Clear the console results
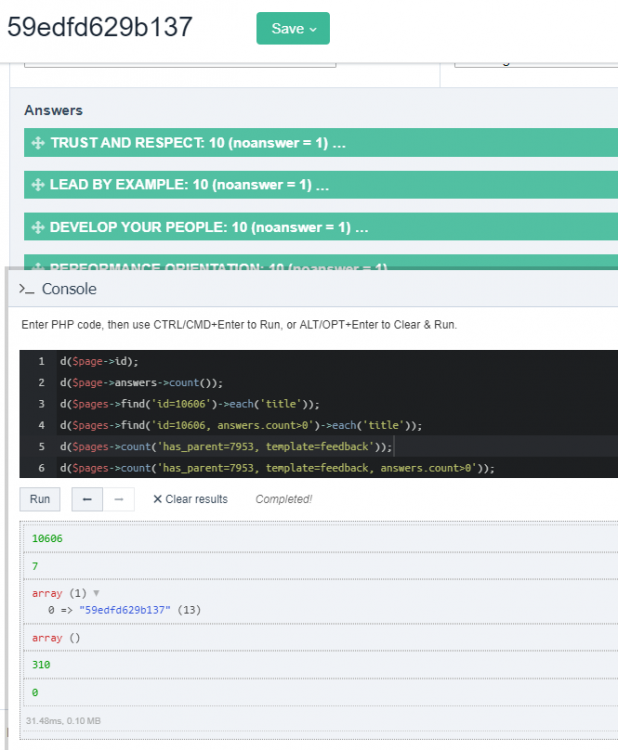Screen dimensions: 618x750 coord(190,499)
